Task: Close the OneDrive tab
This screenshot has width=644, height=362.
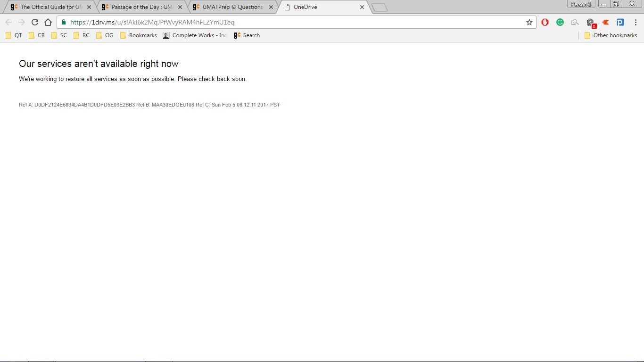Action: [x=362, y=7]
